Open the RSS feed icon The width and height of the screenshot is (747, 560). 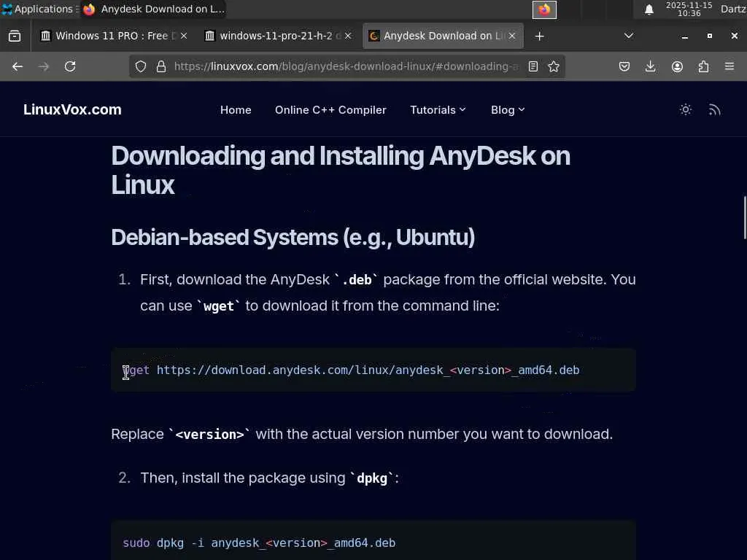click(714, 109)
